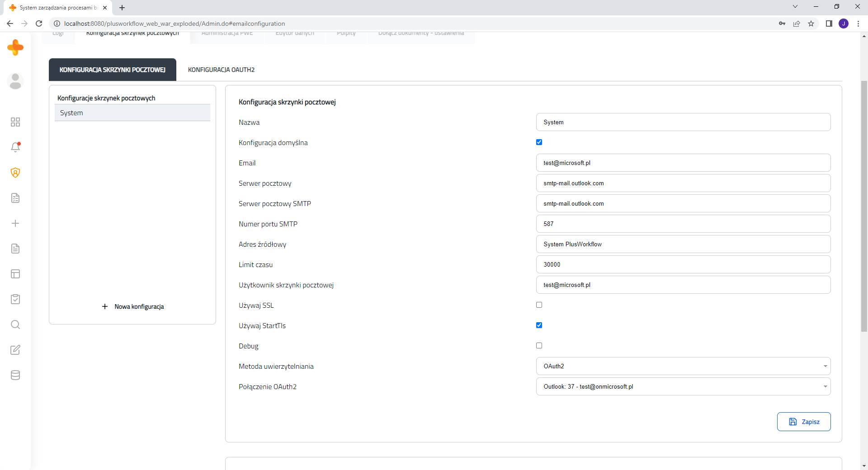
Task: Open the user avatar profile in sidebar
Action: tap(15, 81)
